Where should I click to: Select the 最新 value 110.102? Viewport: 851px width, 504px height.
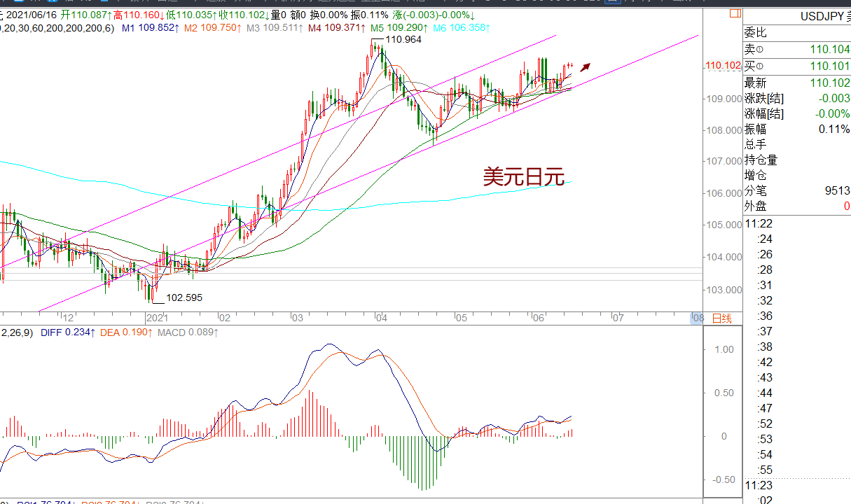pyautogui.click(x=829, y=83)
